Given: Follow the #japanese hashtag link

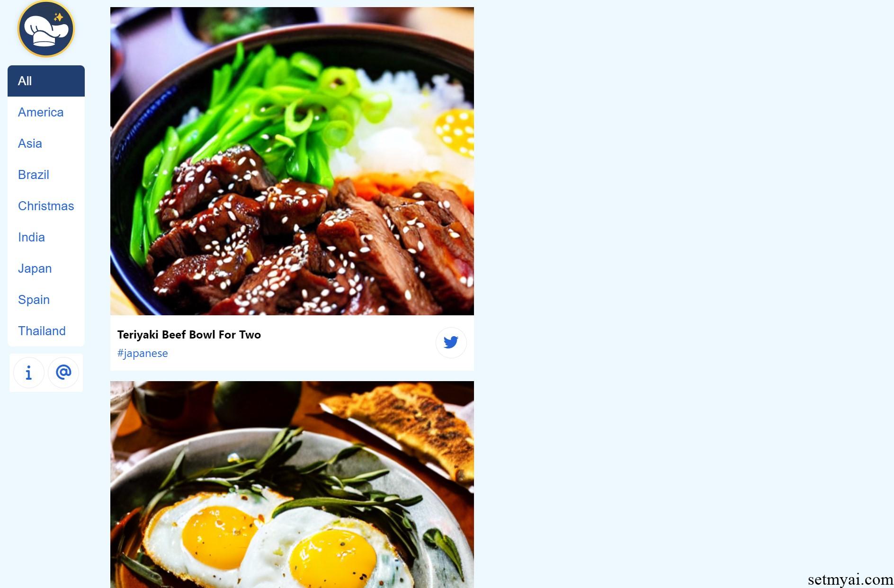Looking at the screenshot, I should tap(143, 353).
